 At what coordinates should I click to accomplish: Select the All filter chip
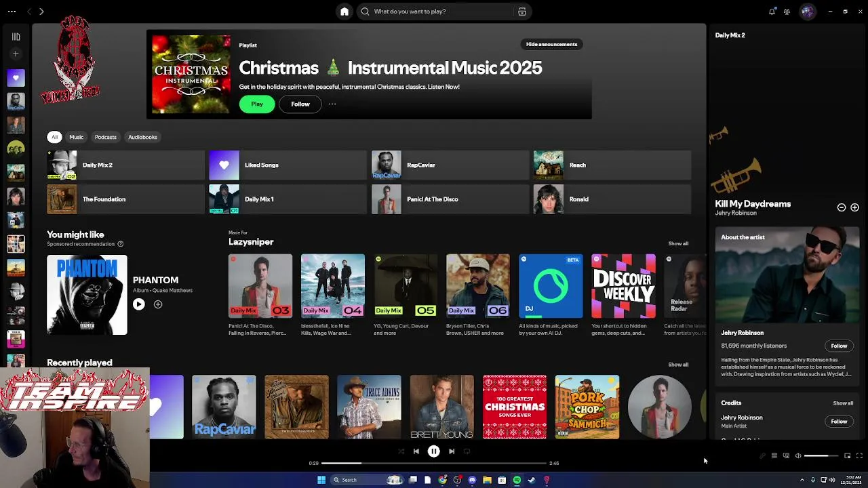[x=55, y=137]
